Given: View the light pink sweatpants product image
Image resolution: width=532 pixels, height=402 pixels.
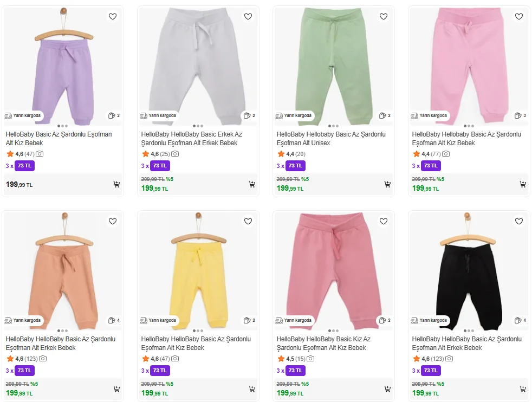Looking at the screenshot, I should tap(469, 62).
